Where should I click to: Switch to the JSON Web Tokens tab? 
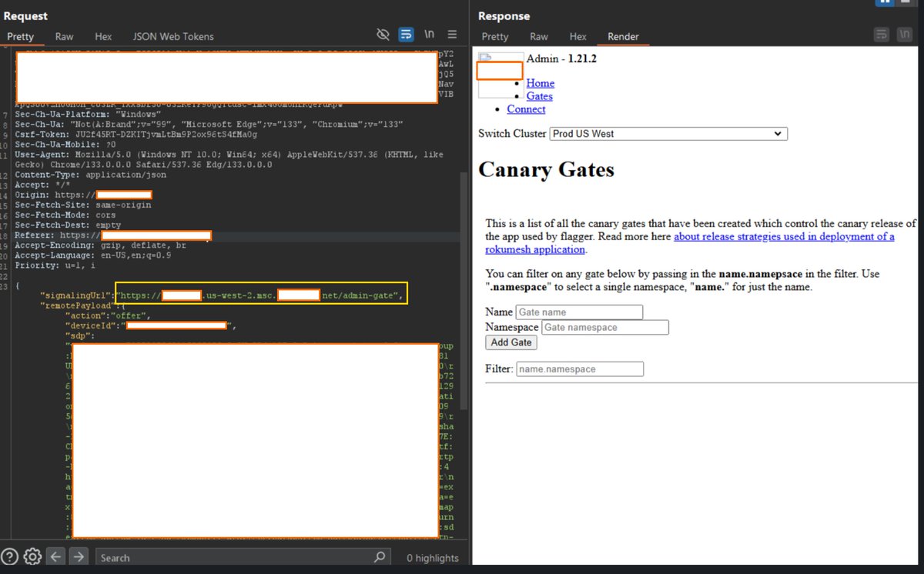[x=172, y=35]
